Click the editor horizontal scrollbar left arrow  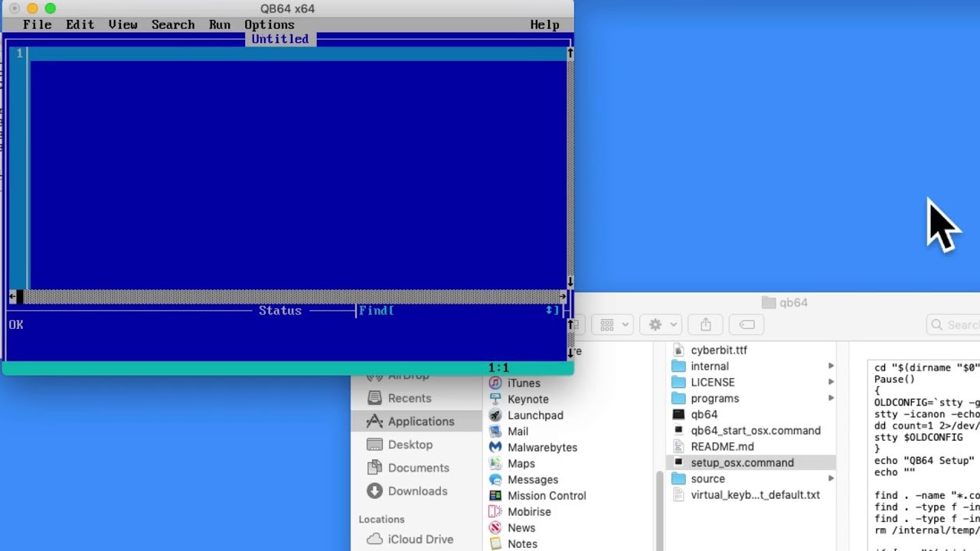12,296
